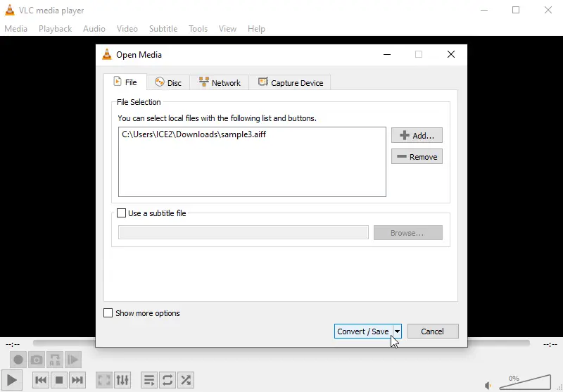Switch to the Capture Device tab

(x=290, y=82)
